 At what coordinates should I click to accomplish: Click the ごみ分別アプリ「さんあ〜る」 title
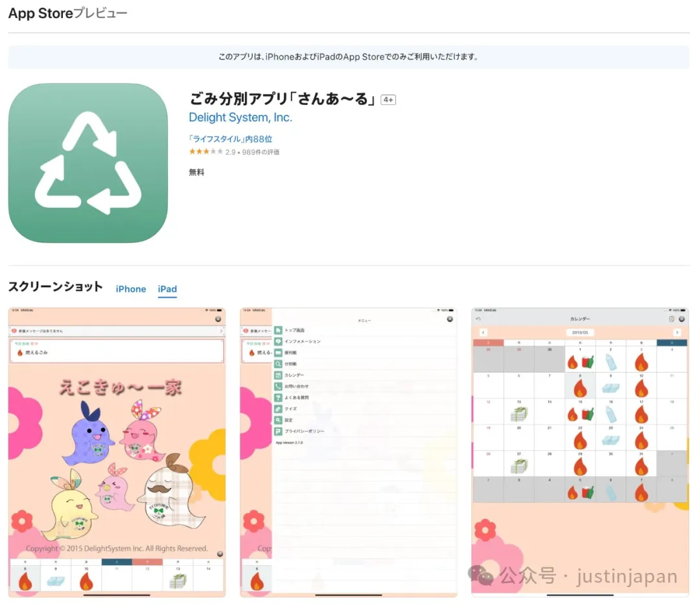tap(283, 99)
